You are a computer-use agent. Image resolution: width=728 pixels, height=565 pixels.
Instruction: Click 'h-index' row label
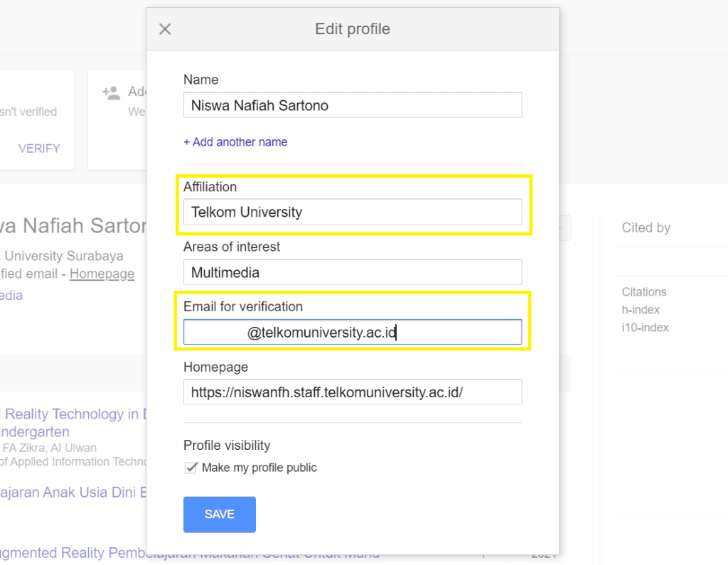click(x=641, y=310)
